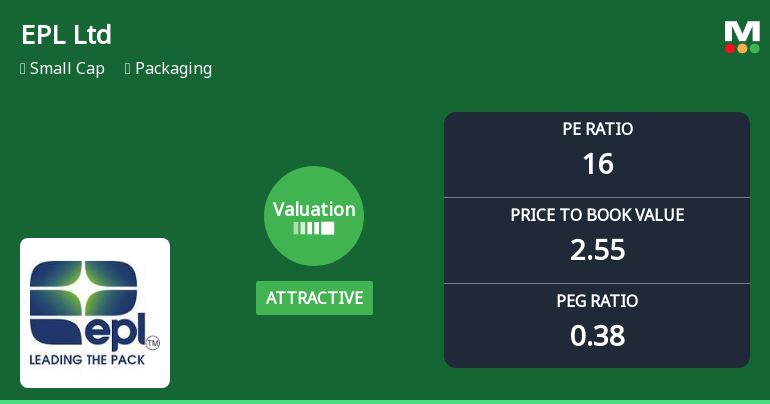Click the price to book value 2.55
770x404 pixels.
(x=597, y=250)
